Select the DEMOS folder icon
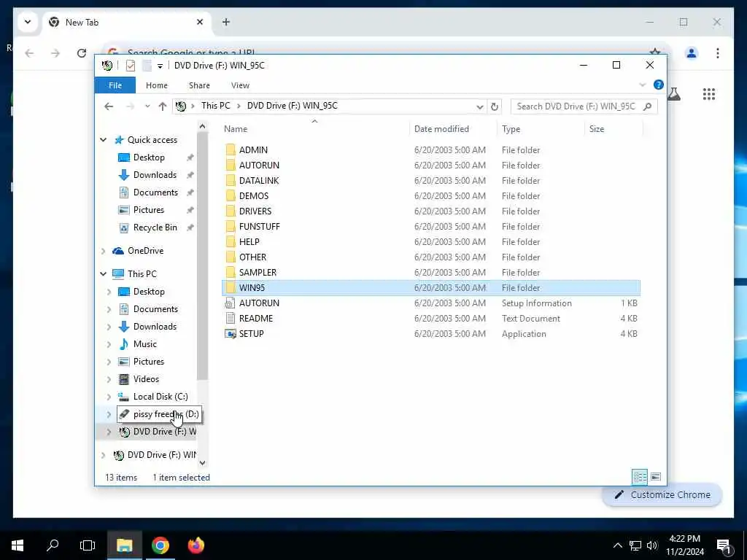Viewport: 747px width, 560px height. coord(231,195)
